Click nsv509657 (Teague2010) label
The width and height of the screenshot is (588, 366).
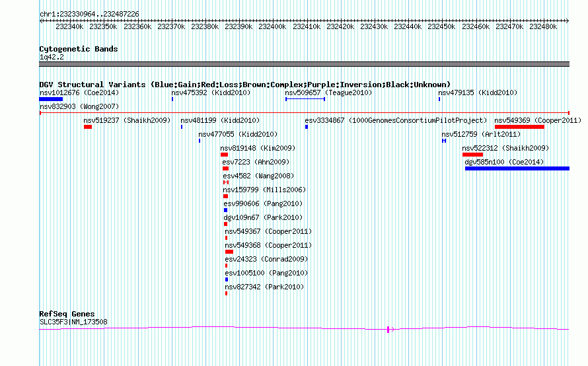(328, 92)
